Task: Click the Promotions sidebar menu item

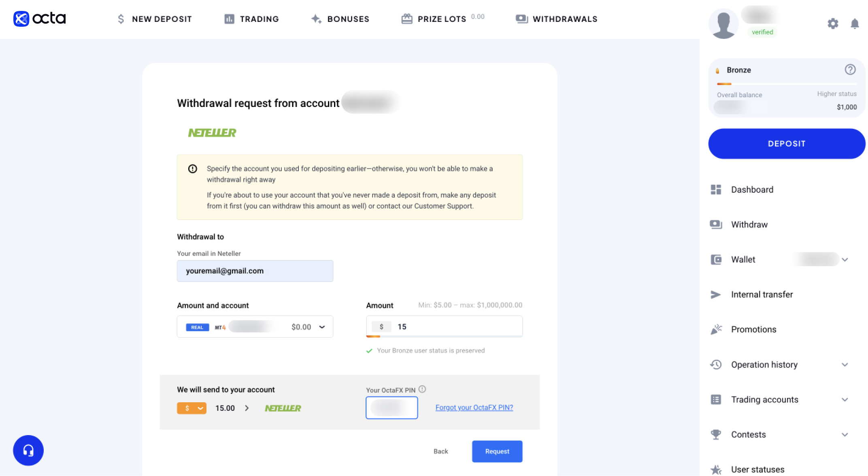Action: coord(754,329)
